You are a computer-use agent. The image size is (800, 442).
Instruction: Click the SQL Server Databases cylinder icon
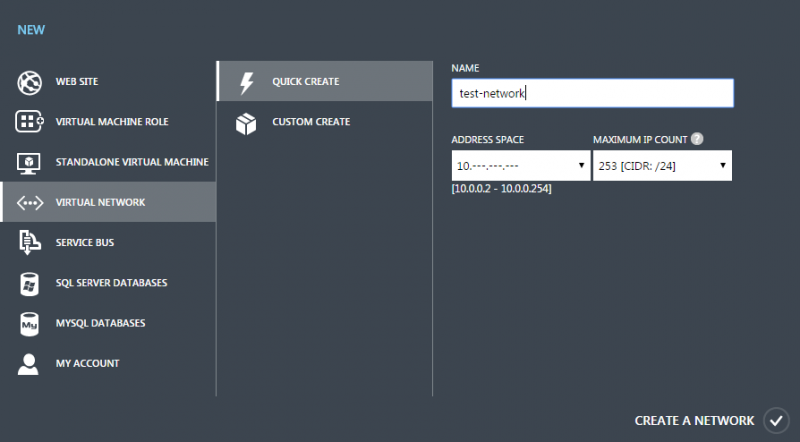pos(28,283)
